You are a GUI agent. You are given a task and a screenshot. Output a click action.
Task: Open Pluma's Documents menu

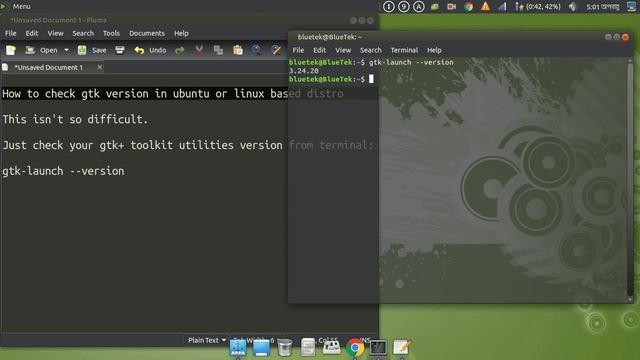147,33
